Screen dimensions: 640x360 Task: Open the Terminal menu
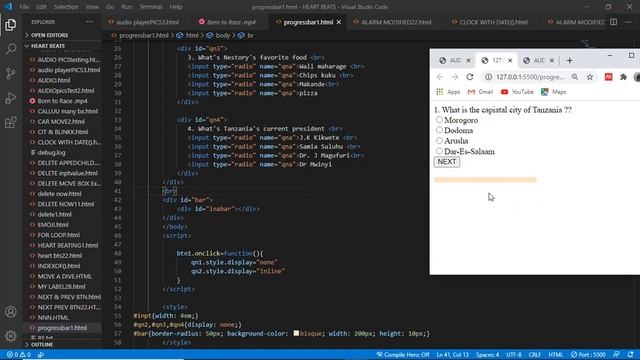pyautogui.click(x=151, y=7)
